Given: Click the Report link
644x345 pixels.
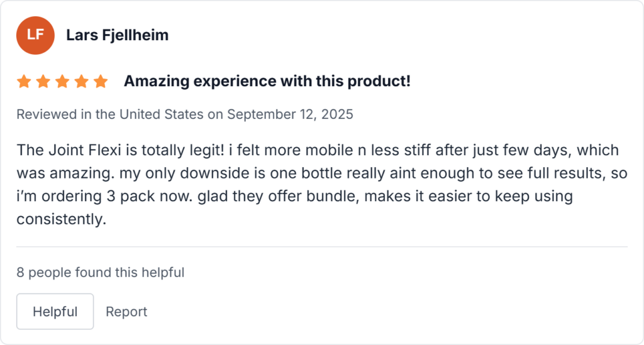Looking at the screenshot, I should (126, 312).
